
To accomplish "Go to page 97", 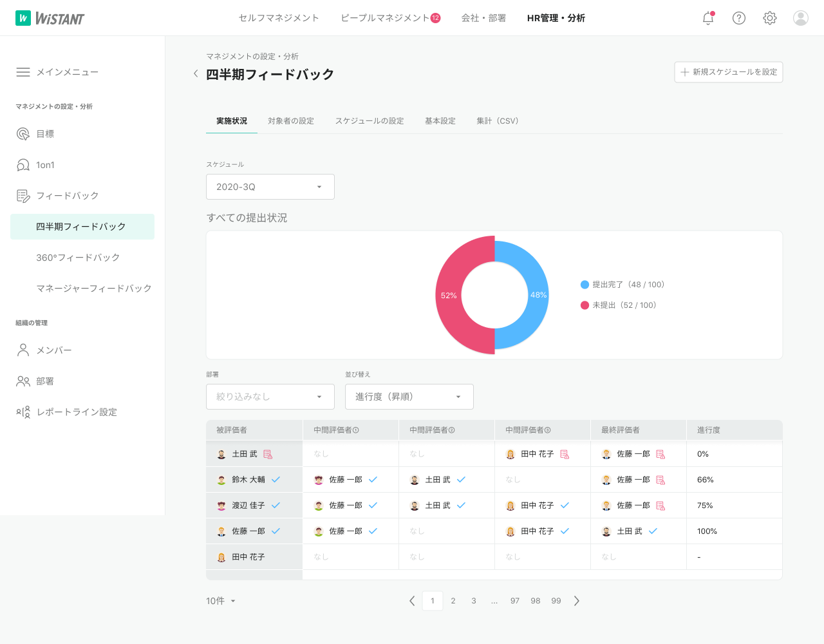I will coord(515,601).
